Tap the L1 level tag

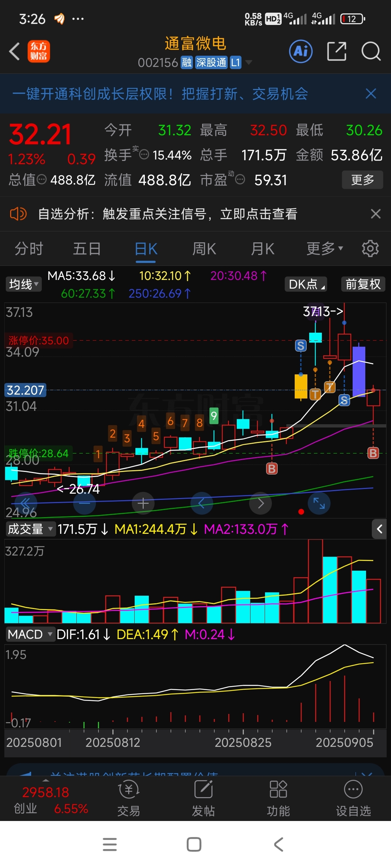click(x=236, y=63)
